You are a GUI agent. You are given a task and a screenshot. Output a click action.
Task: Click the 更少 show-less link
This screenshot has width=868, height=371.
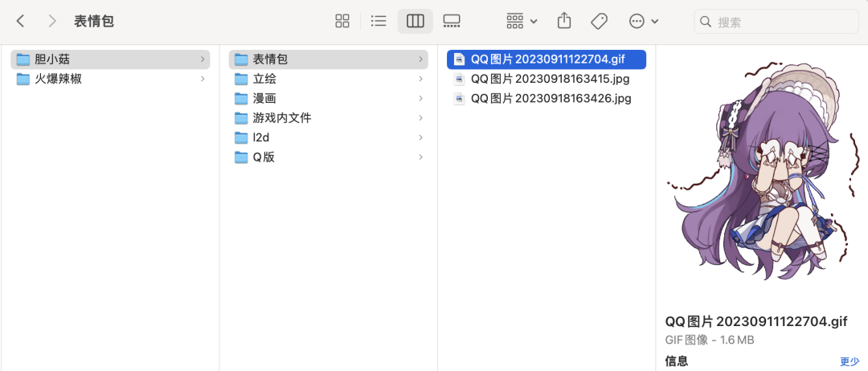pos(850,361)
